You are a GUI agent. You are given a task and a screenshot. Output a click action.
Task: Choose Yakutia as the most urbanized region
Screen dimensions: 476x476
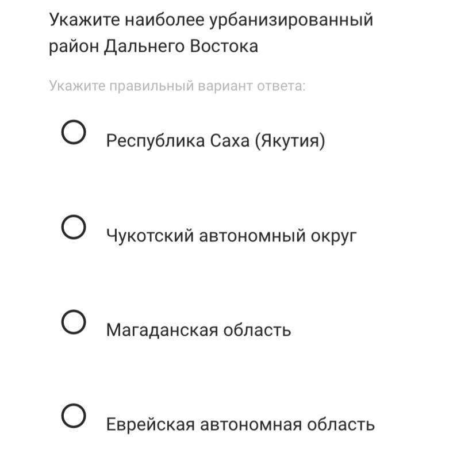[74, 132]
